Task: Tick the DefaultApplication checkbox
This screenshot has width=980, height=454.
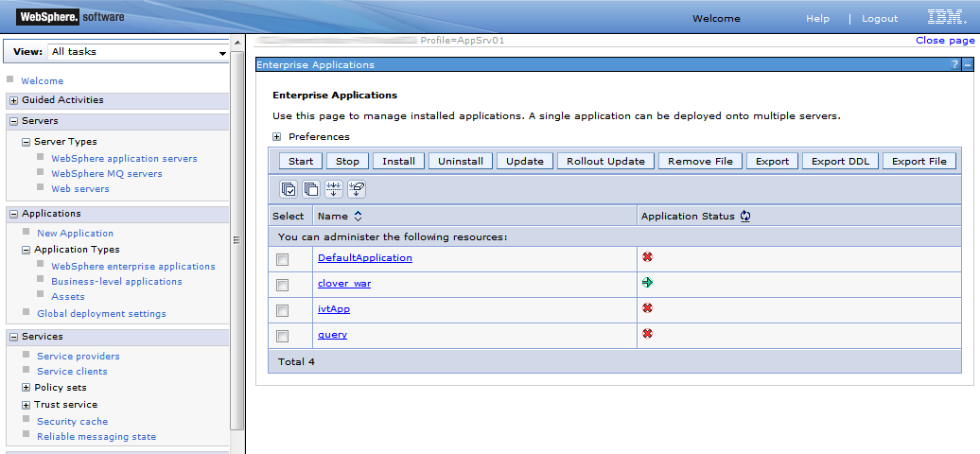Action: tap(283, 259)
